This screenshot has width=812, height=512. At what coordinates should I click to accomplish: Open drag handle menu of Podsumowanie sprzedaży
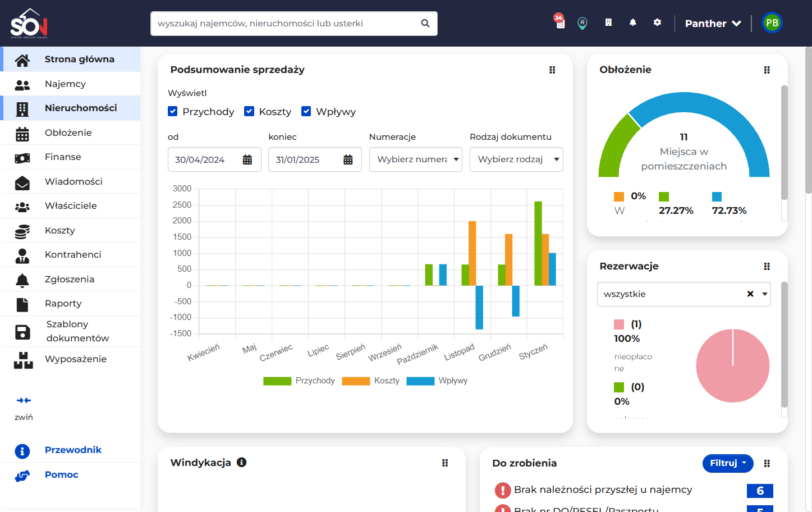(x=552, y=70)
